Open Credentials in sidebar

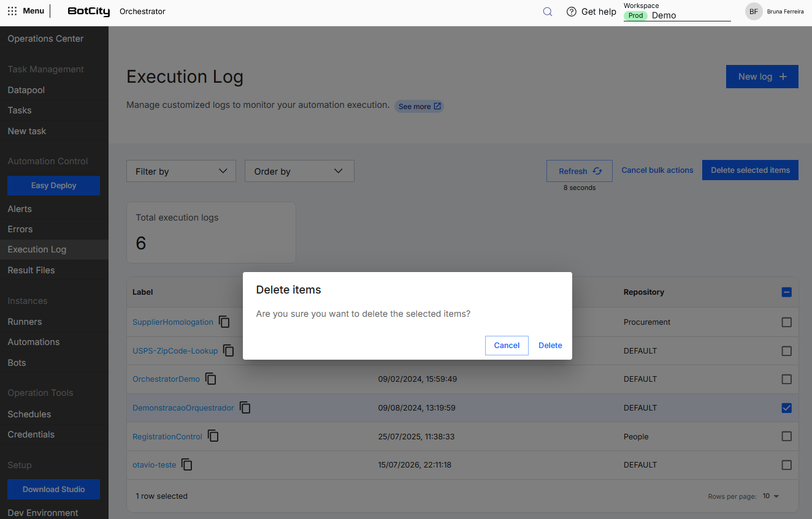point(31,434)
